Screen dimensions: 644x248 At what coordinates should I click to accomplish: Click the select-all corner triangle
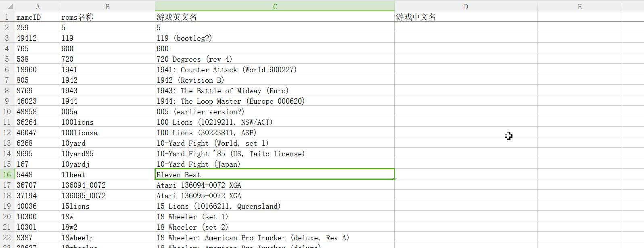(x=9, y=6)
